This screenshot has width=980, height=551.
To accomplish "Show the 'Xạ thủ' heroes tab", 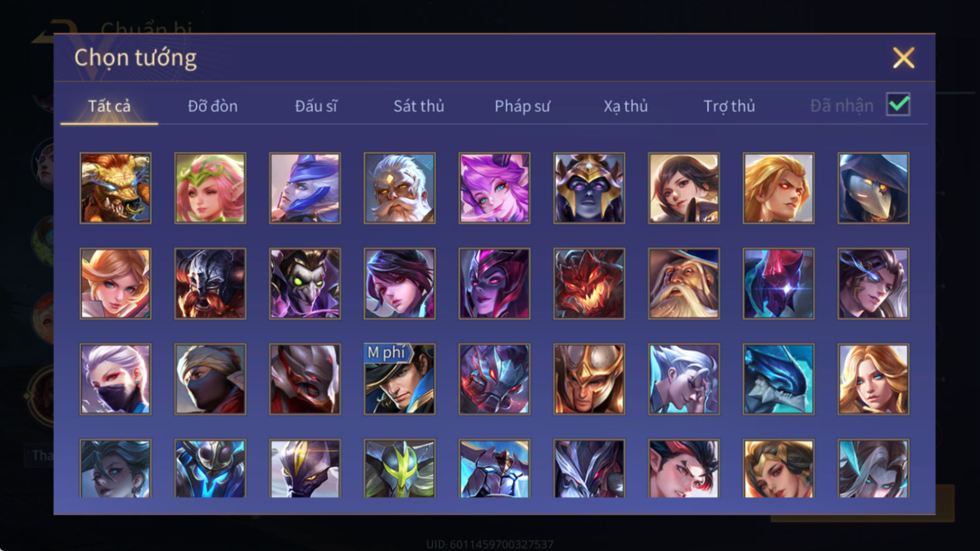I will pyautogui.click(x=625, y=106).
